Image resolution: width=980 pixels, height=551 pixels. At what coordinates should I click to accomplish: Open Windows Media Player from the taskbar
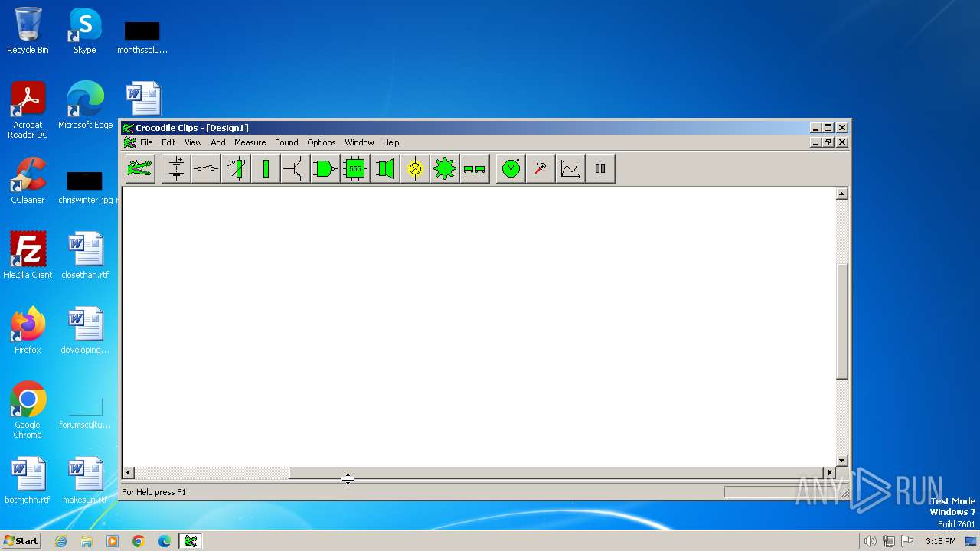point(113,541)
